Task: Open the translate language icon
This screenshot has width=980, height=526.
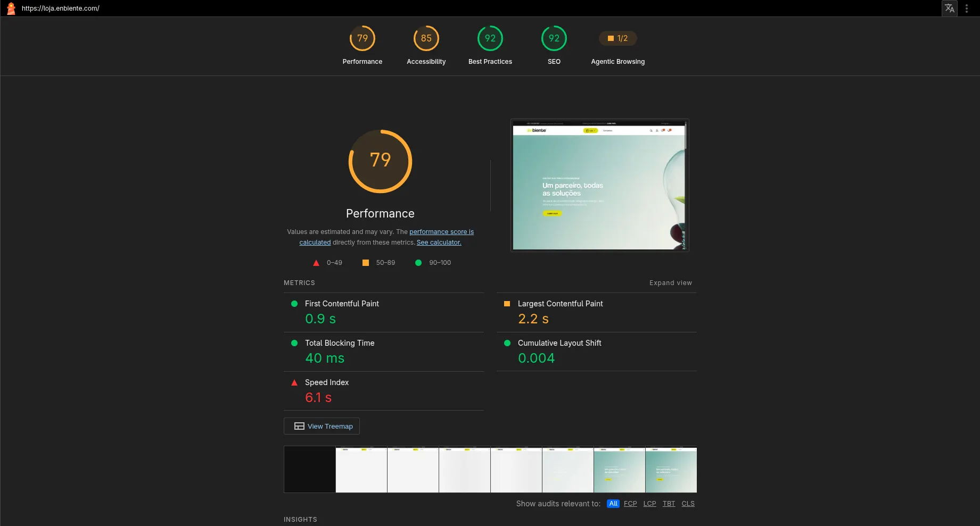Action: [x=950, y=9]
